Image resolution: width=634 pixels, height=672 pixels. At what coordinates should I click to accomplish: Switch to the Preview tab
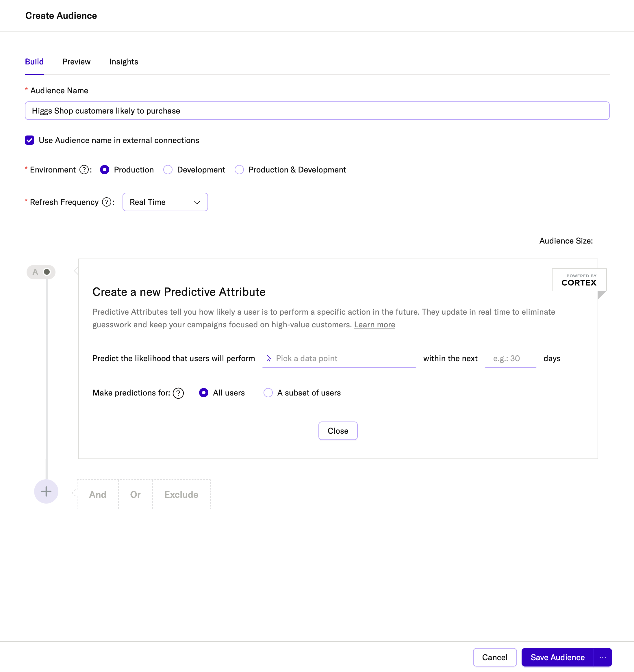pyautogui.click(x=76, y=62)
